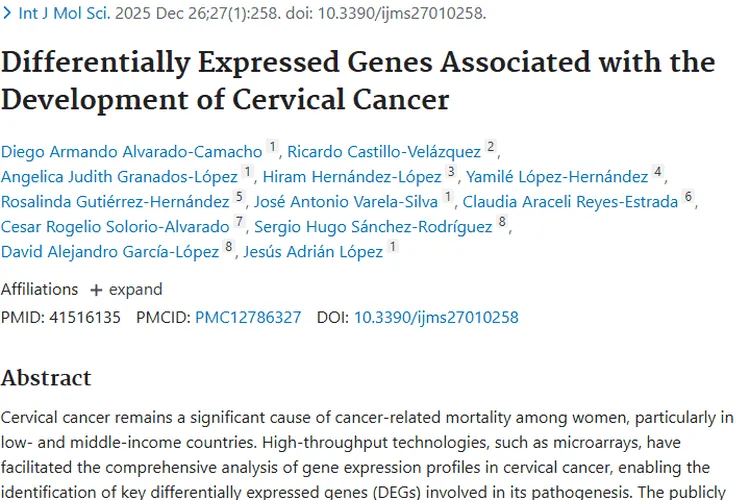This screenshot has height=500, width=750.
Task: Open author Sergio Hugo Sánchez-Rodríguez
Action: pyautogui.click(x=374, y=227)
